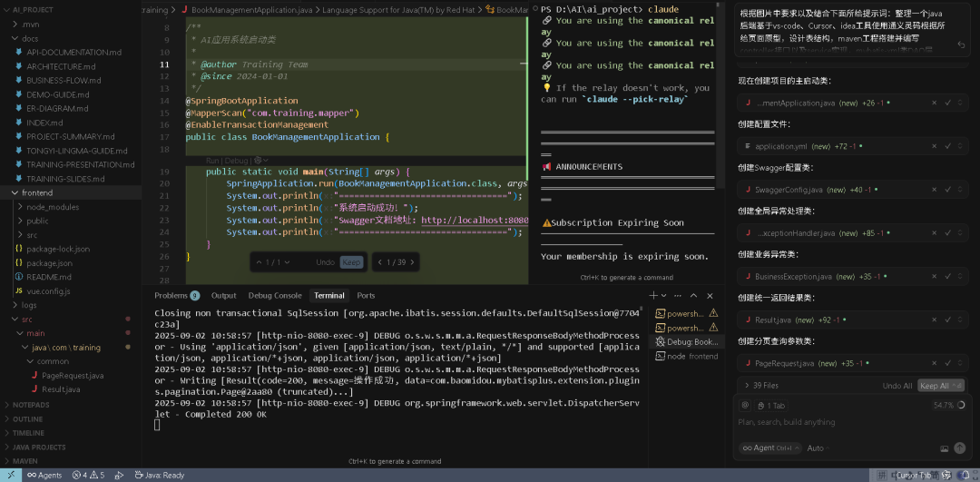
Task: Attach an image using the image icon
Action: (945, 448)
